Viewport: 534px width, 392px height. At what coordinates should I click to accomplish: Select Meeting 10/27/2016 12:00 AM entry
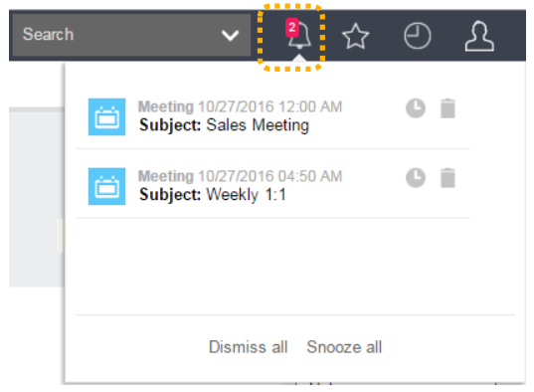tap(240, 107)
